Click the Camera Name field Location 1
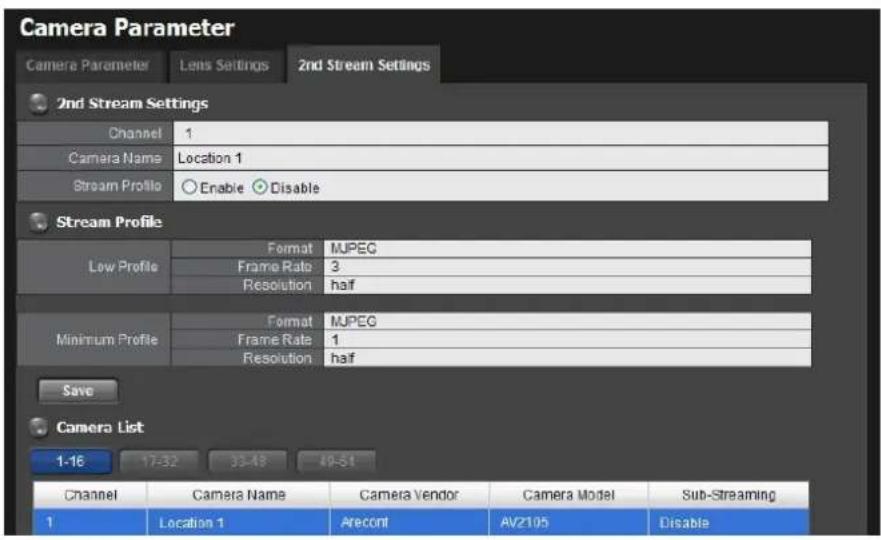This screenshot has width=881, height=540. [x=501, y=158]
